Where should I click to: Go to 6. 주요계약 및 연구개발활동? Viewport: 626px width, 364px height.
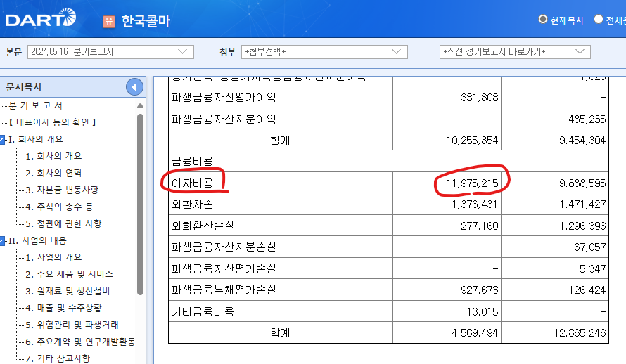tap(80, 342)
